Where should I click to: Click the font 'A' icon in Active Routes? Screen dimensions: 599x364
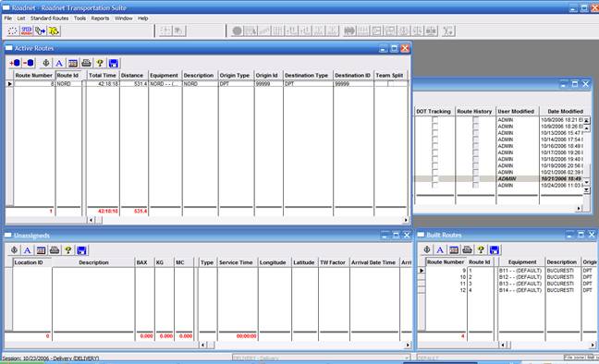[x=59, y=63]
